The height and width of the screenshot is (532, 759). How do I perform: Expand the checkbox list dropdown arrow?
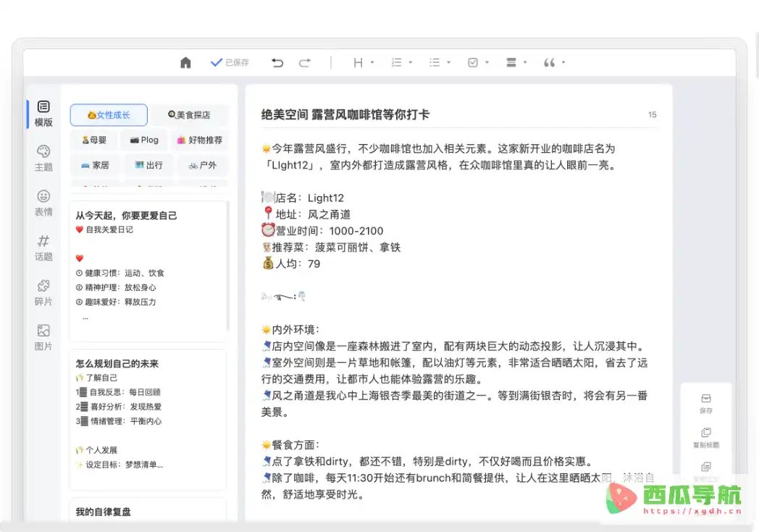487,62
